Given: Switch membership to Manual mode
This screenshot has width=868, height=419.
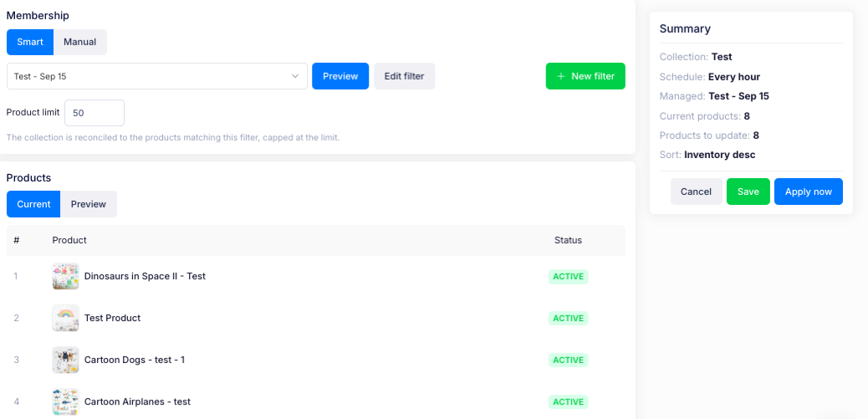Looking at the screenshot, I should [x=79, y=42].
